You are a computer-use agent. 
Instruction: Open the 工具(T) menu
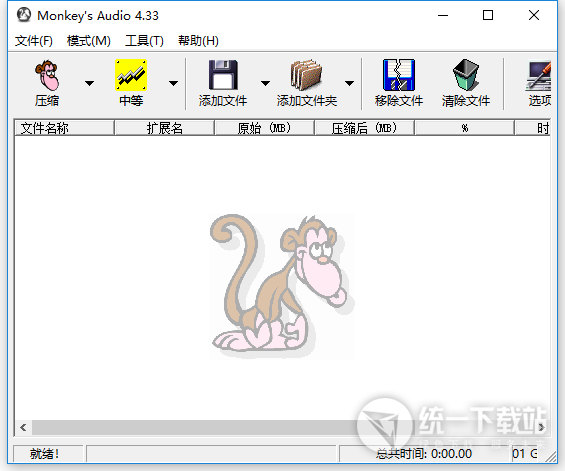coord(144,41)
